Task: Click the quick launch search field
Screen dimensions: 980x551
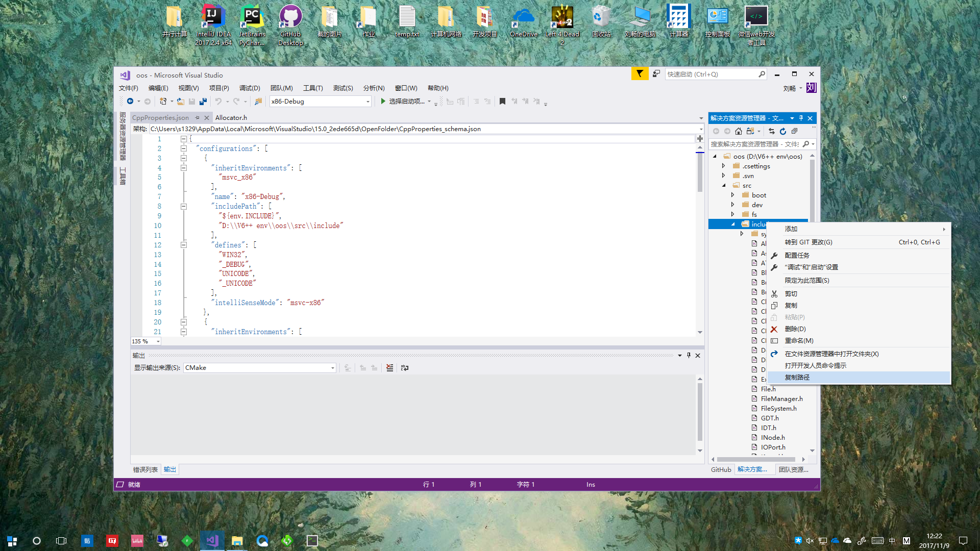Action: pyautogui.click(x=711, y=74)
